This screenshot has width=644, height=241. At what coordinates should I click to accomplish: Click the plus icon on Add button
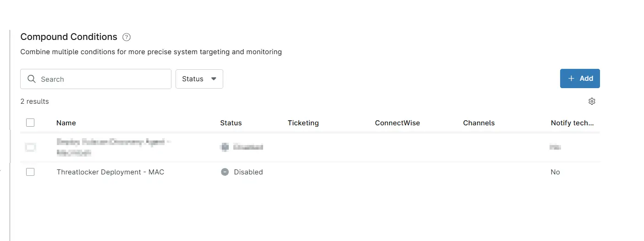(571, 78)
